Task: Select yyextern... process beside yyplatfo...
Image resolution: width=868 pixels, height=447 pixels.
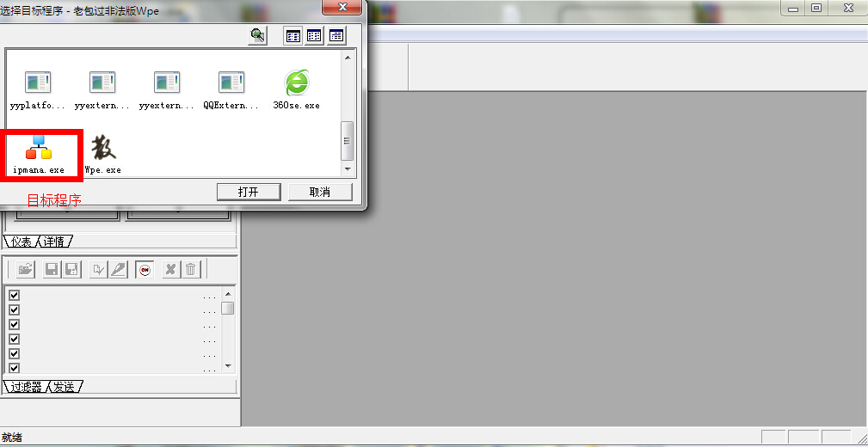Action: [x=102, y=89]
